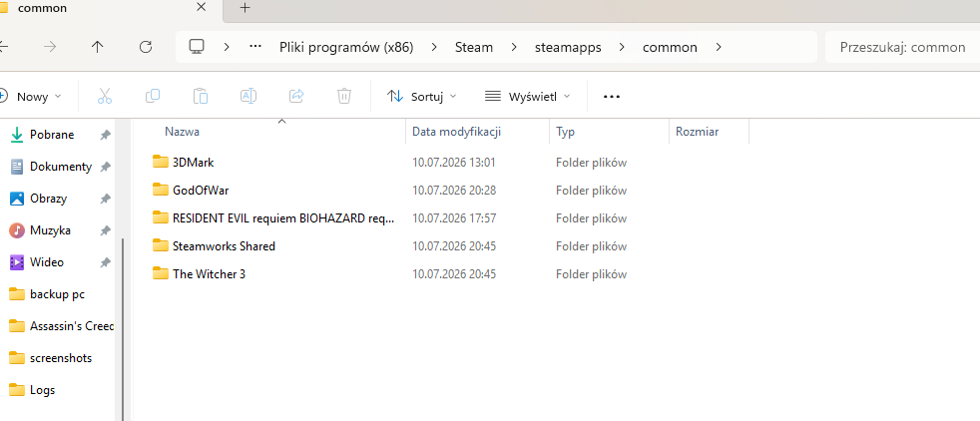Click The Witcher 3 folder icon
Viewport: 980px width, 421px height.
coord(161,273)
